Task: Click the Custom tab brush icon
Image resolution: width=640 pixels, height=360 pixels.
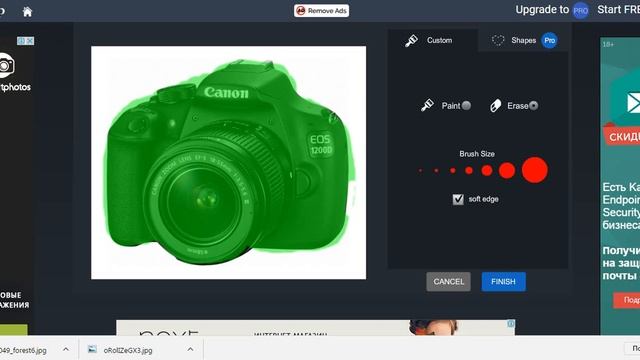Action: 411,40
